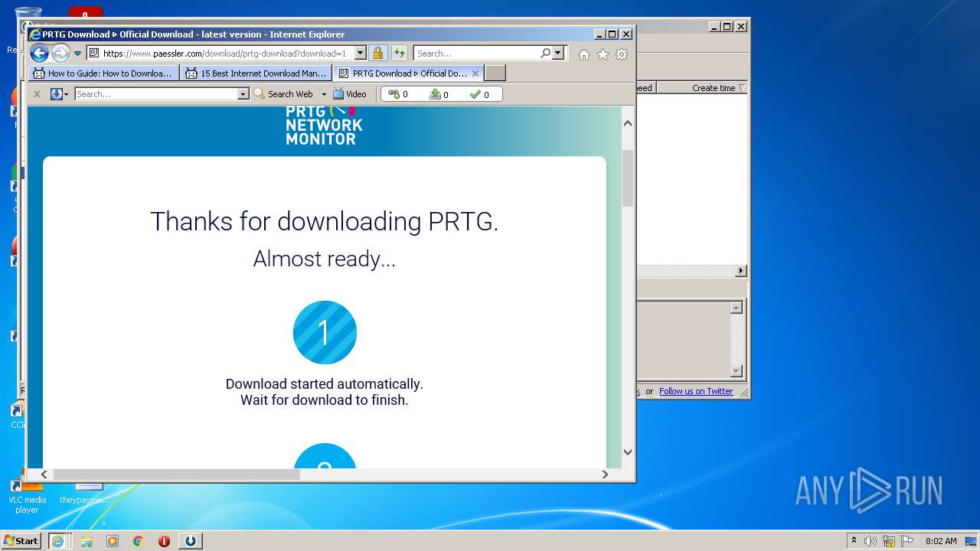Click the volume speaker tray icon

click(x=871, y=541)
